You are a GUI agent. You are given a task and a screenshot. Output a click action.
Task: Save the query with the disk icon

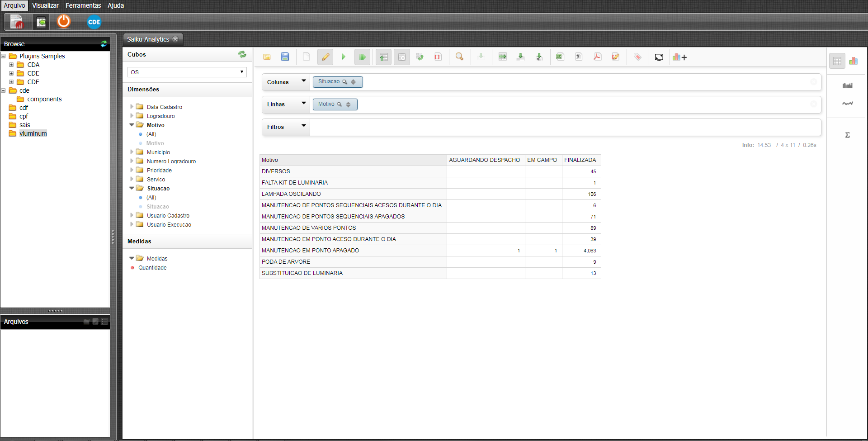tap(285, 57)
